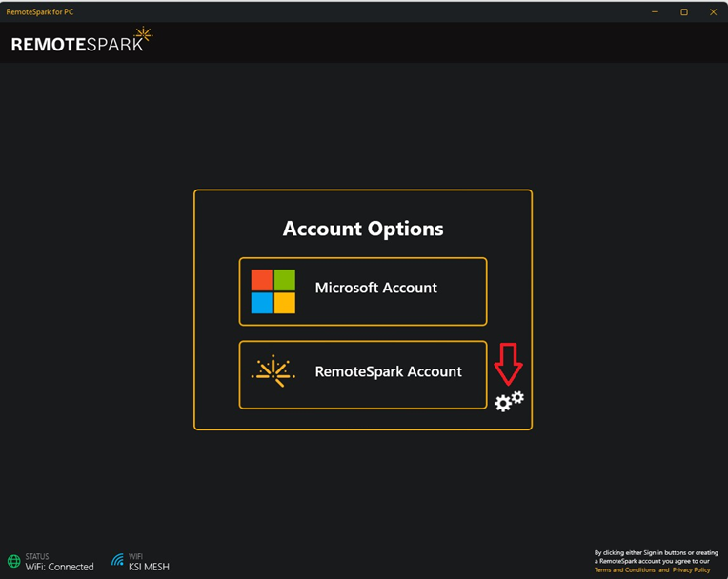Click the RemoteSpark spark logo in account button
Image resolution: width=728 pixels, height=579 pixels.
pos(273,371)
